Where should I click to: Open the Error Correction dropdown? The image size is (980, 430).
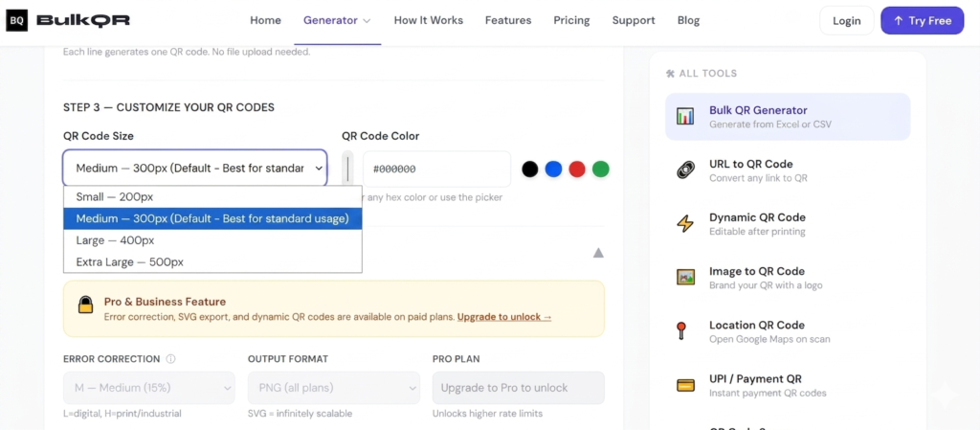[x=148, y=388]
